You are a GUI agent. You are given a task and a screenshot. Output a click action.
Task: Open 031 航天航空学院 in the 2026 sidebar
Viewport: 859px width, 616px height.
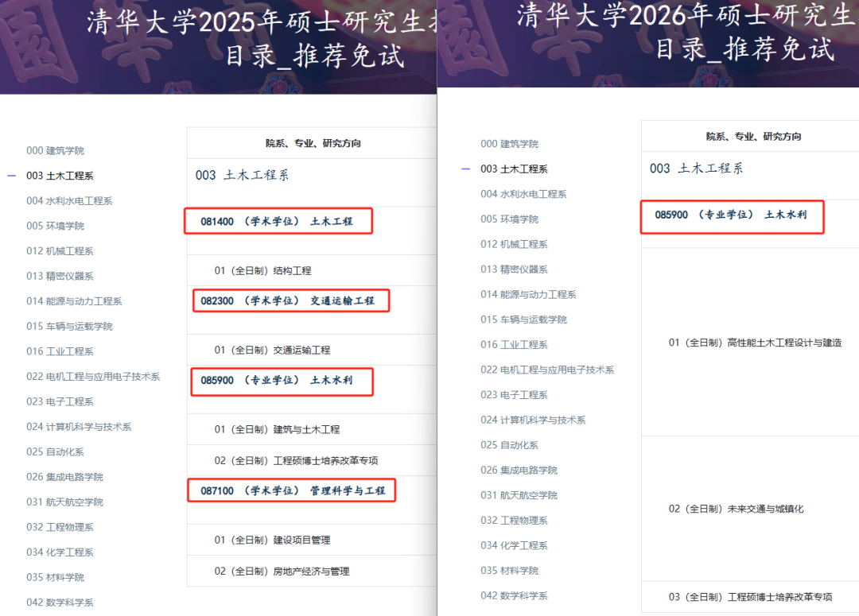point(519,495)
